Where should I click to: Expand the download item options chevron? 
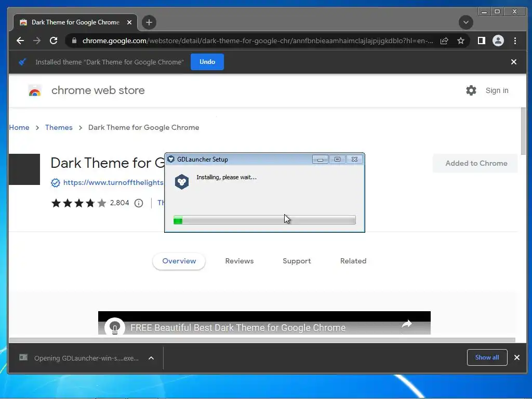coord(151,358)
